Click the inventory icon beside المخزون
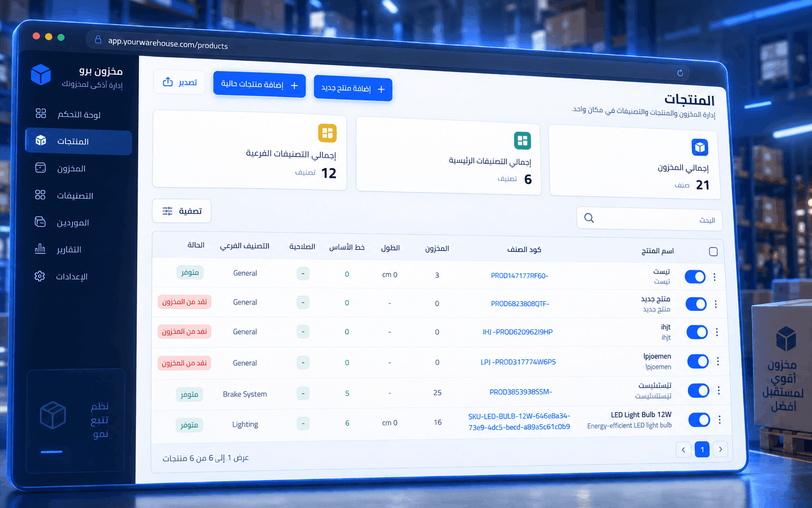Image resolution: width=812 pixels, height=508 pixels. (x=40, y=167)
